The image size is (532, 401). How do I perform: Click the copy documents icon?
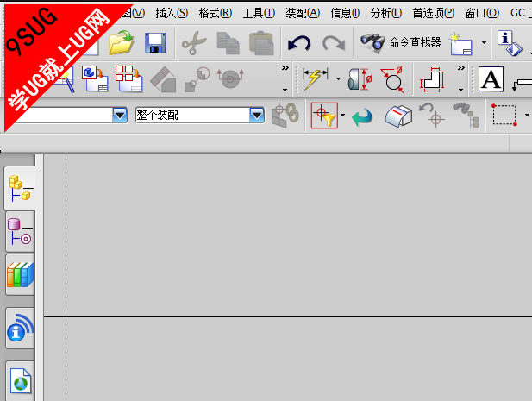[228, 43]
